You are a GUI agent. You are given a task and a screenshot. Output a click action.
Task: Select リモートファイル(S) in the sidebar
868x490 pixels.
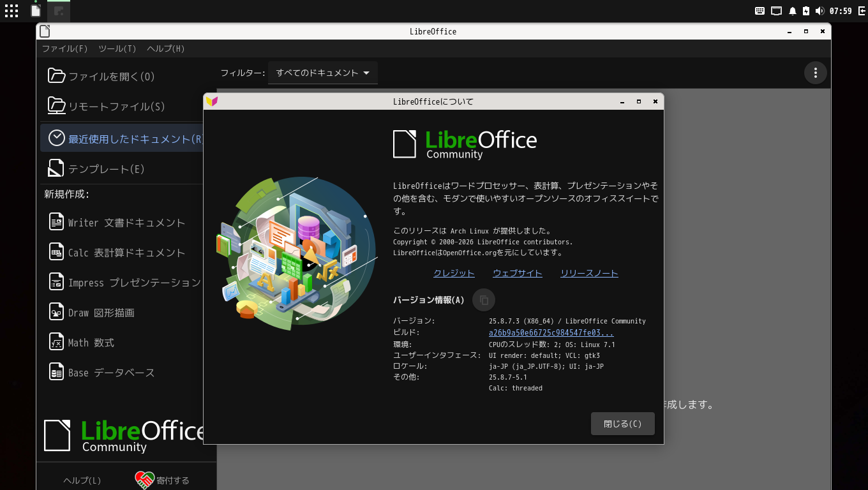(117, 107)
